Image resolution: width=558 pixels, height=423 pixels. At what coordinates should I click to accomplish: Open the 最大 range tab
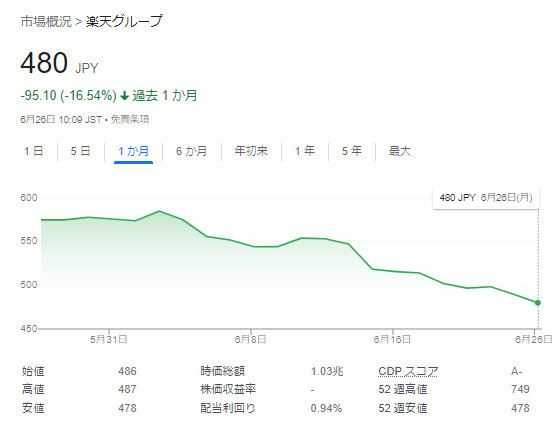click(x=400, y=151)
